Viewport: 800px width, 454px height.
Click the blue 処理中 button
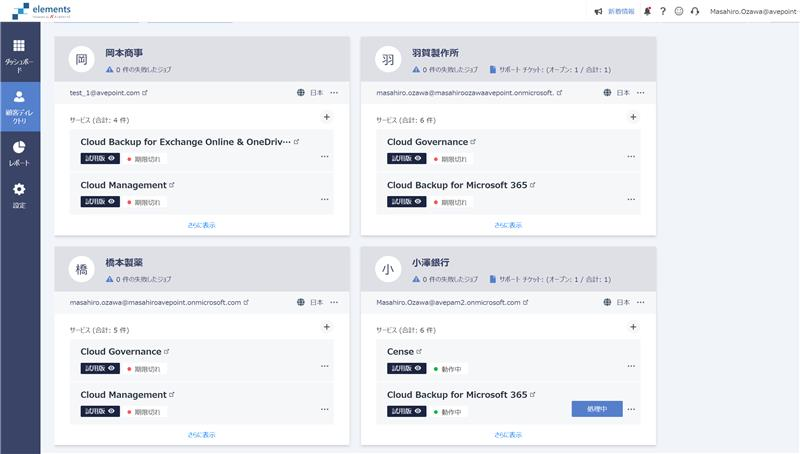coord(597,409)
